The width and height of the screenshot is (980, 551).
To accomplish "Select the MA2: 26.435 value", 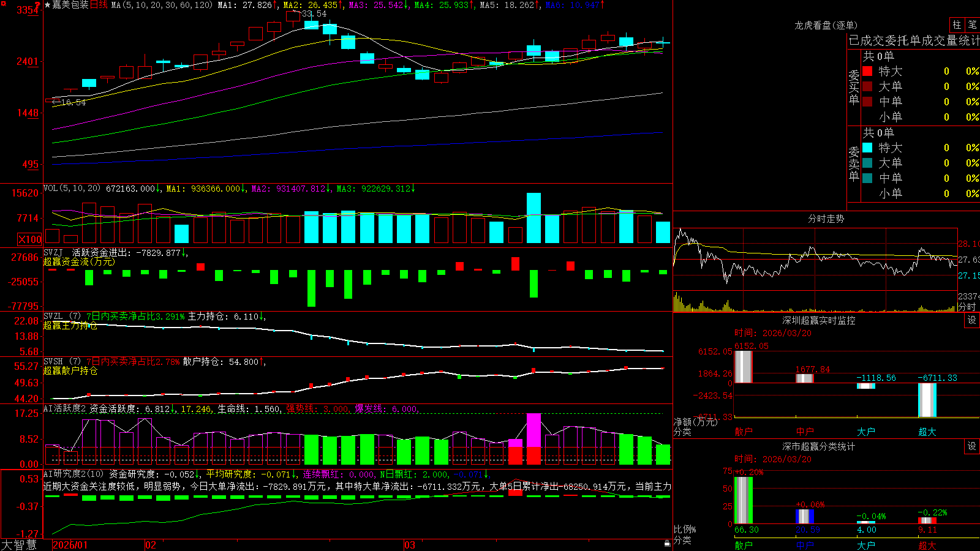I will pyautogui.click(x=312, y=5).
